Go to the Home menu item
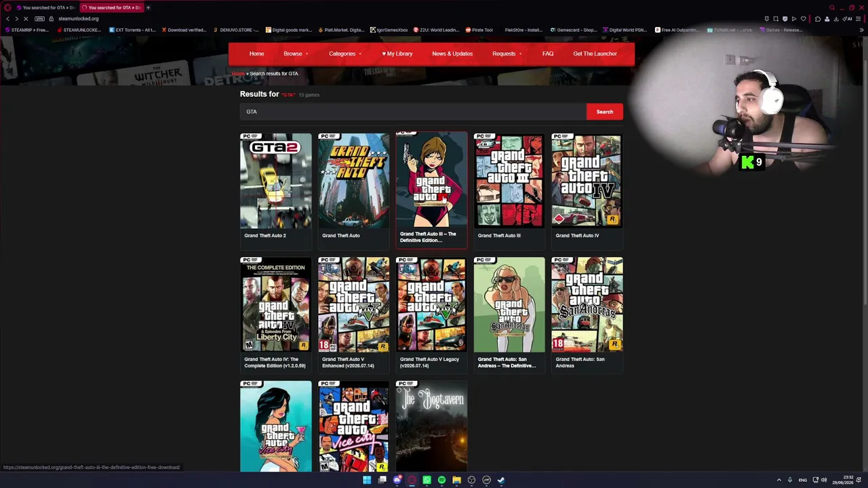Image resolution: width=868 pixels, height=488 pixels. click(x=256, y=54)
